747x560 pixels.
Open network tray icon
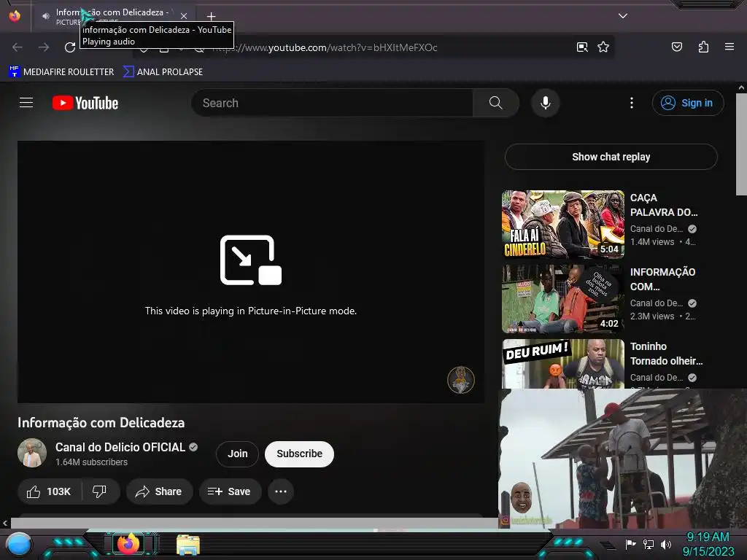click(x=649, y=544)
